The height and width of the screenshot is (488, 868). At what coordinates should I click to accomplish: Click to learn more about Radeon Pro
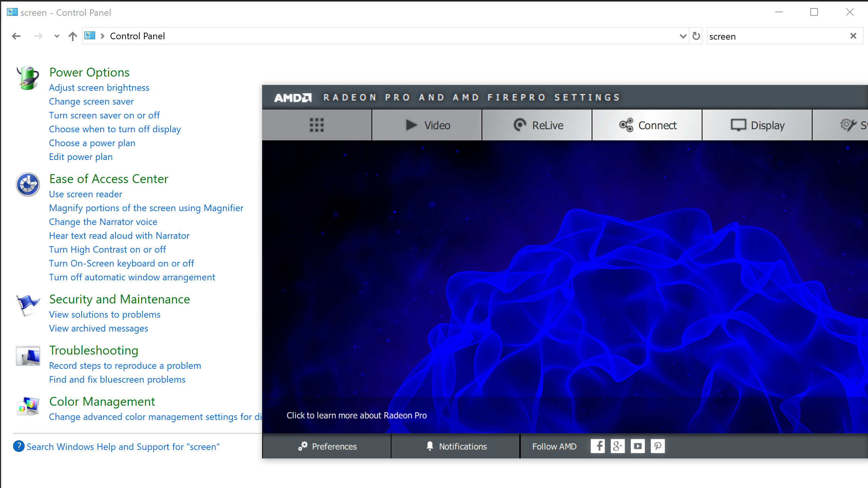pyautogui.click(x=355, y=415)
